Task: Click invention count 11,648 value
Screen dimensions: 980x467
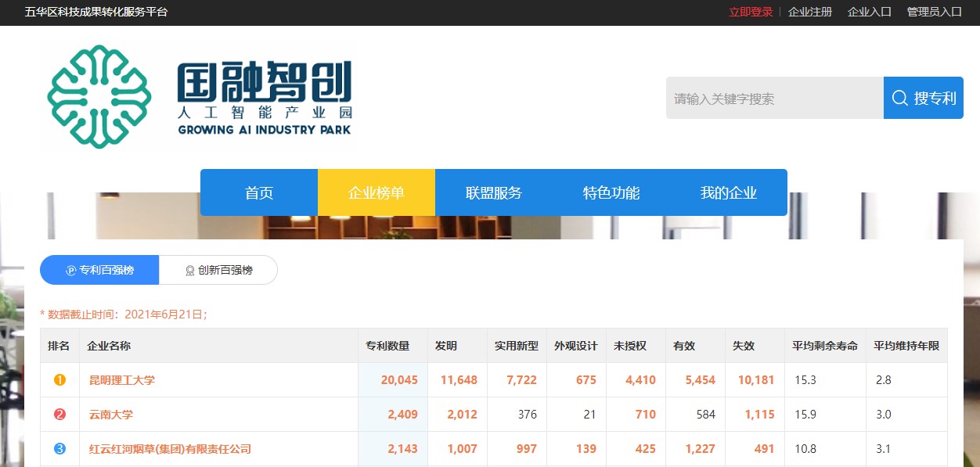Action: coord(459,380)
